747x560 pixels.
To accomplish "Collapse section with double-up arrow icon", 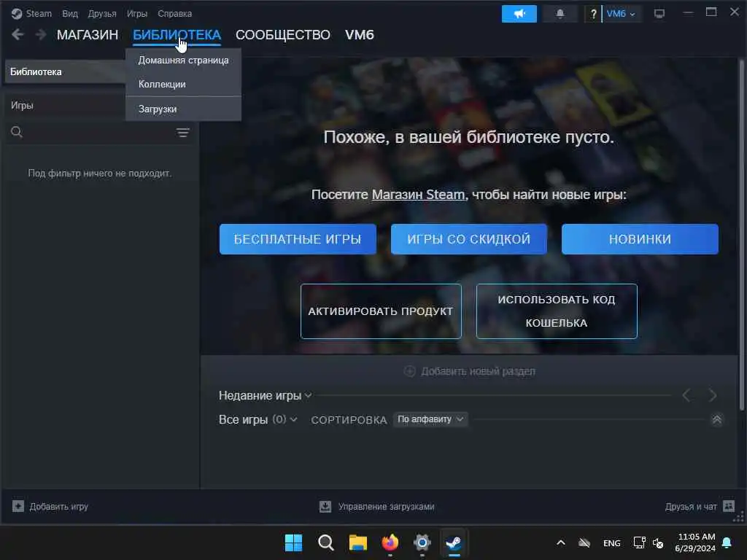I will pyautogui.click(x=716, y=419).
